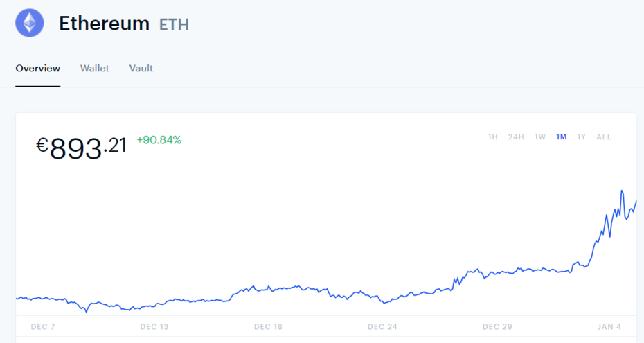
Task: Click the DEC 24 date marker
Action: coord(382,326)
